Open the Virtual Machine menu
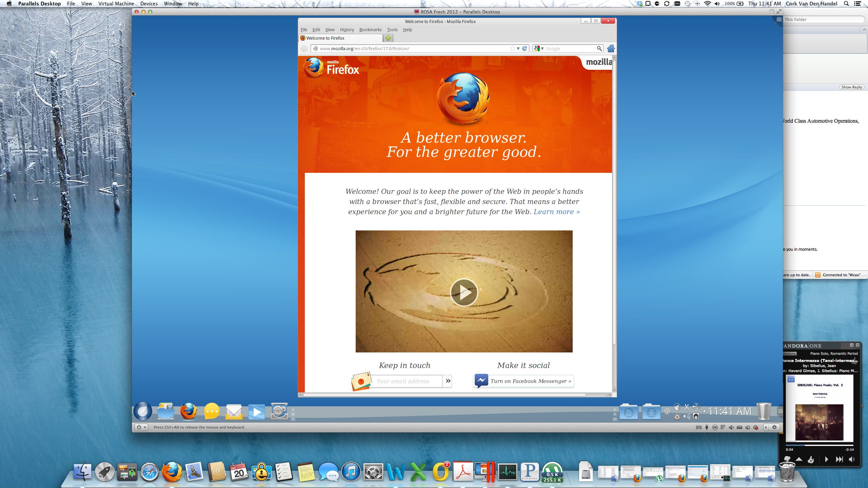This screenshot has width=868, height=488. (x=116, y=4)
